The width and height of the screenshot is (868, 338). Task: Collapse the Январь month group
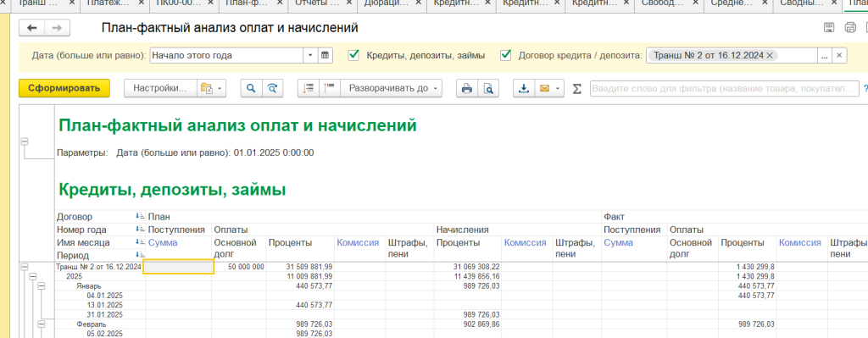click(x=42, y=286)
